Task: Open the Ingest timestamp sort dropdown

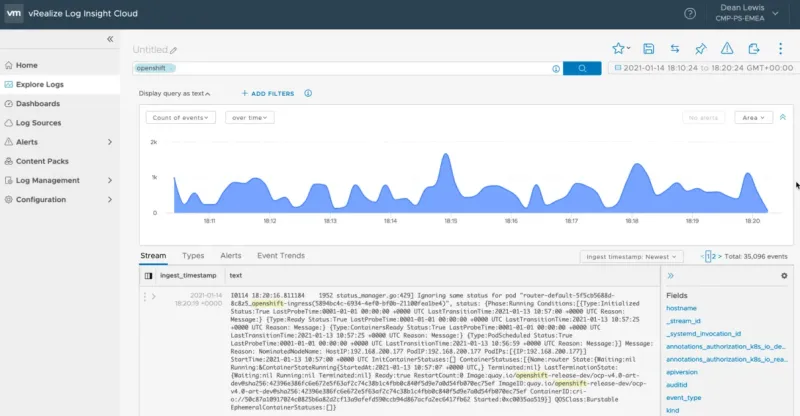Action: click(629, 256)
